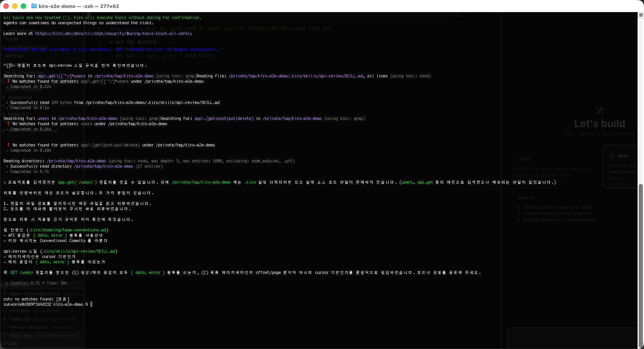Click the title 'kiro-e2e-demo — -zsh — 277×62'
This screenshot has width=644, height=349.
click(x=79, y=6)
